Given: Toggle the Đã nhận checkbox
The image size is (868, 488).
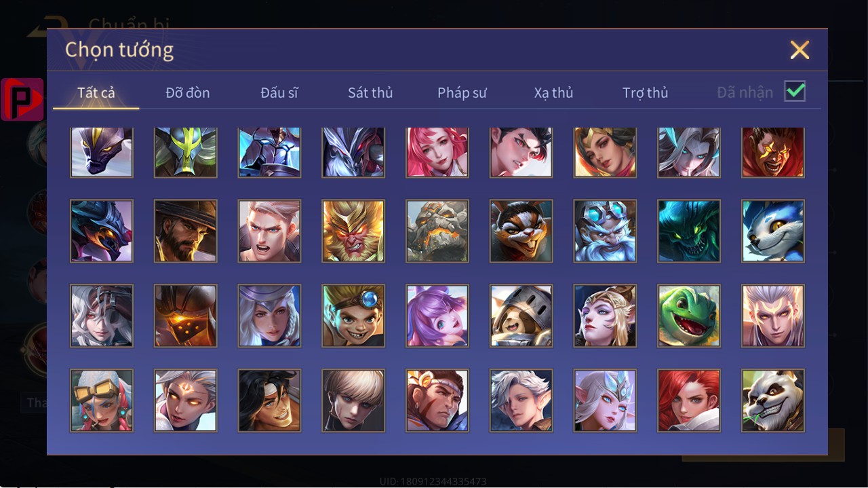Looking at the screenshot, I should click(x=795, y=91).
